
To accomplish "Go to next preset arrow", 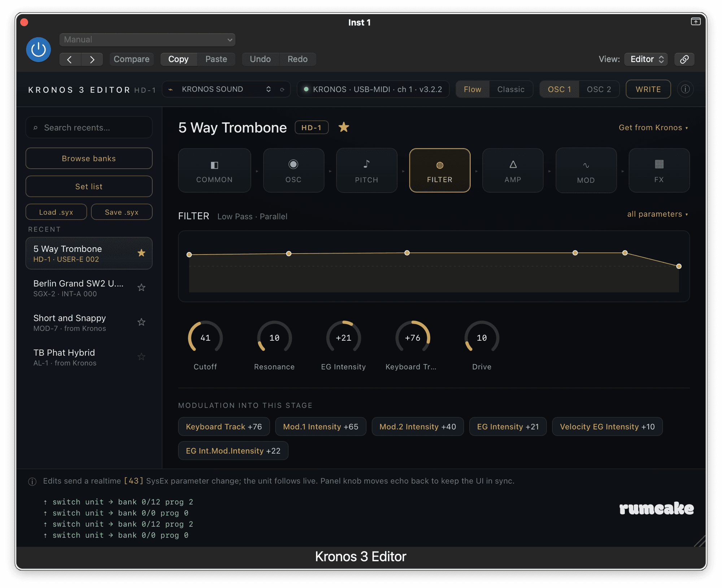I will 92,59.
